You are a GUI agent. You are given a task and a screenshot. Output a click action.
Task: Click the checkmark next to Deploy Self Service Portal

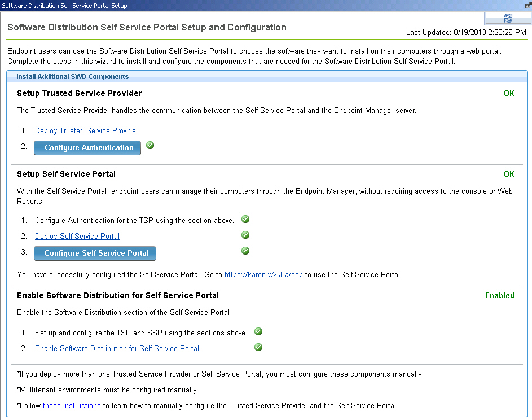pyautogui.click(x=245, y=236)
